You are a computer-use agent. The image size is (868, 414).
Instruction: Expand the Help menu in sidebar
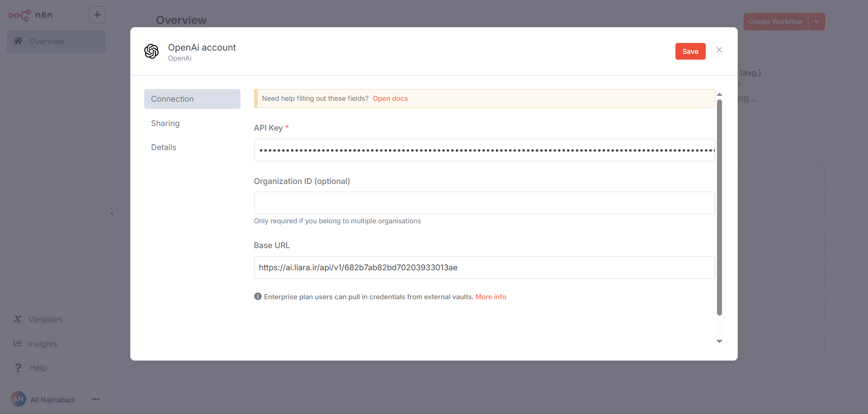(x=56, y=368)
